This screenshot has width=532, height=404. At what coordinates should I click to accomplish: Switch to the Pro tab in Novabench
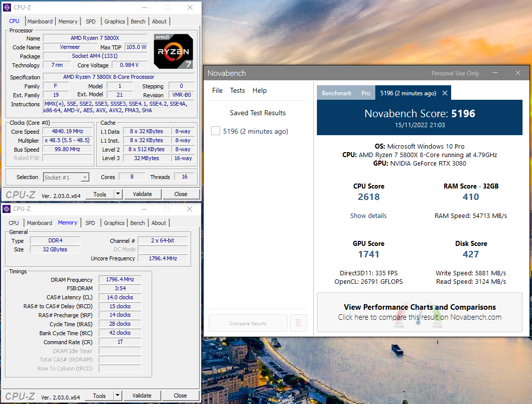coord(366,93)
